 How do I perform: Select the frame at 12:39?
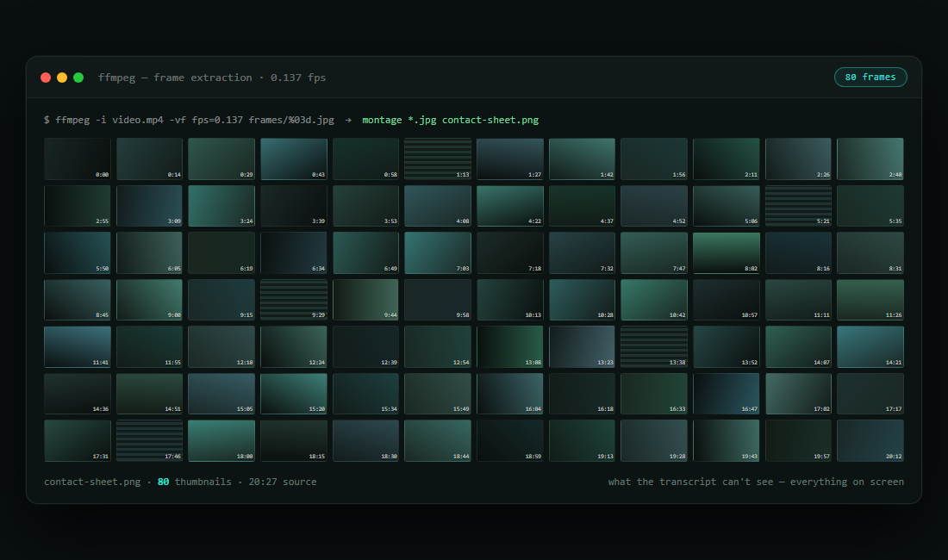365,346
